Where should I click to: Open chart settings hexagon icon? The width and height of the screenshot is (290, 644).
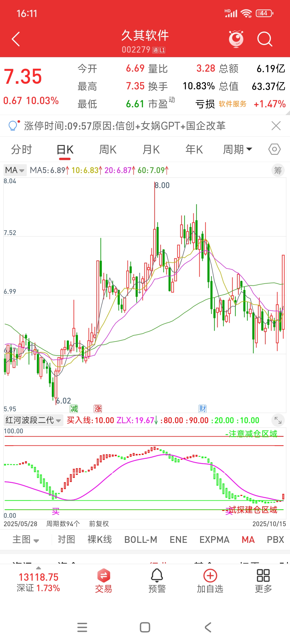point(274,149)
